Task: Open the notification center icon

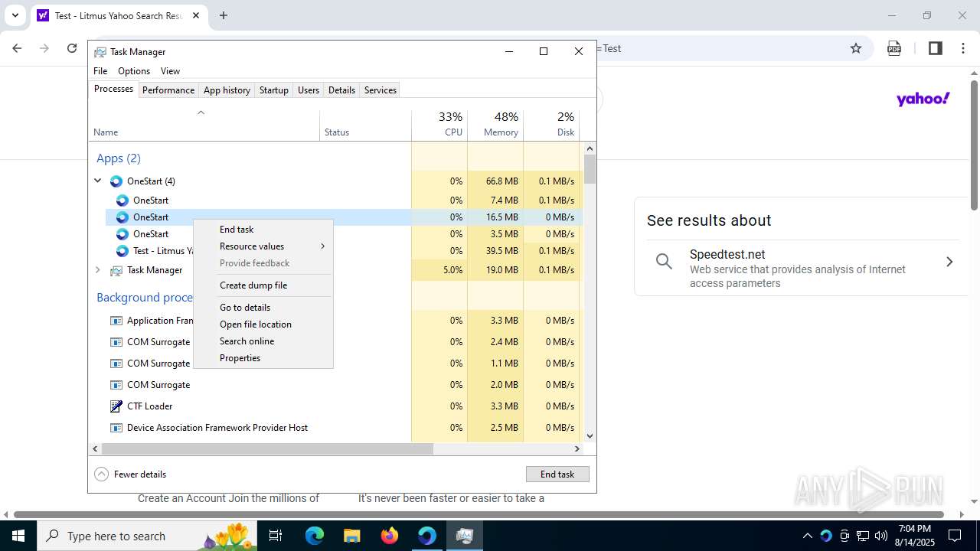Action: [x=955, y=536]
